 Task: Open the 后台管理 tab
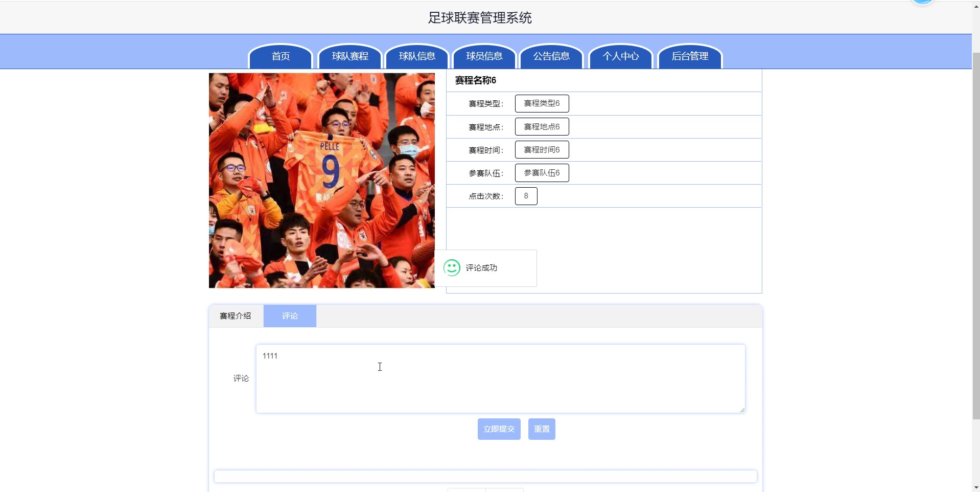(690, 56)
